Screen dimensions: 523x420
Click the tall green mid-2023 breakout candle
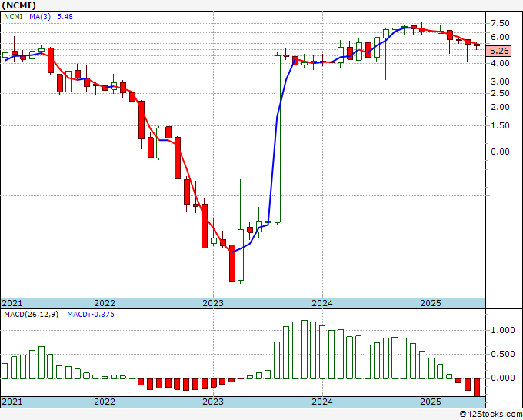pyautogui.click(x=278, y=138)
